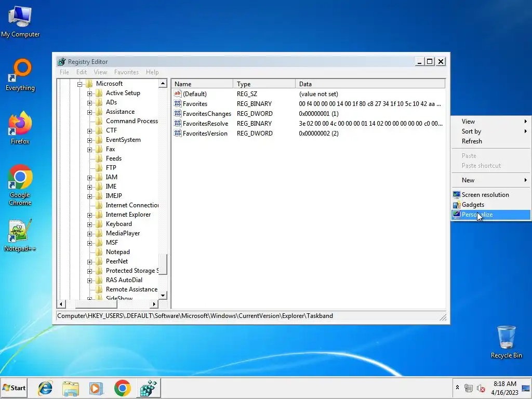Open the Sort by submenu
This screenshot has width=532, height=399.
491,131
